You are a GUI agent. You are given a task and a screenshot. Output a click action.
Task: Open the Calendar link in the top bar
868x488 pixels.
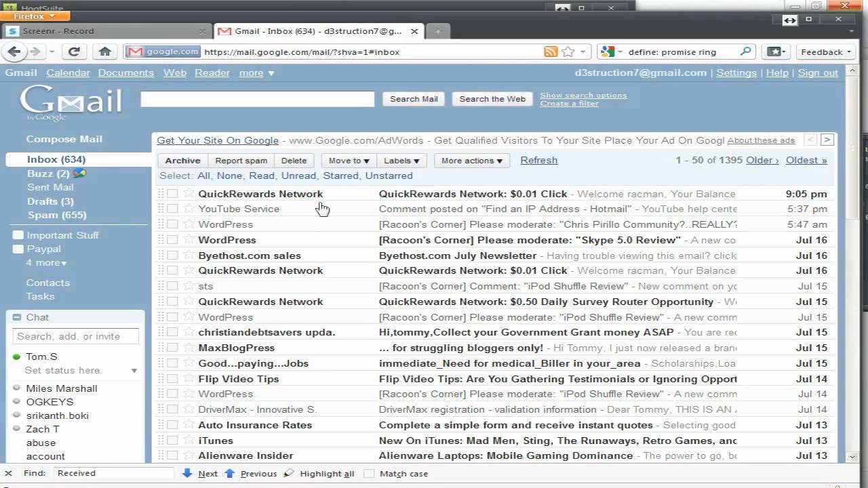[x=68, y=73]
